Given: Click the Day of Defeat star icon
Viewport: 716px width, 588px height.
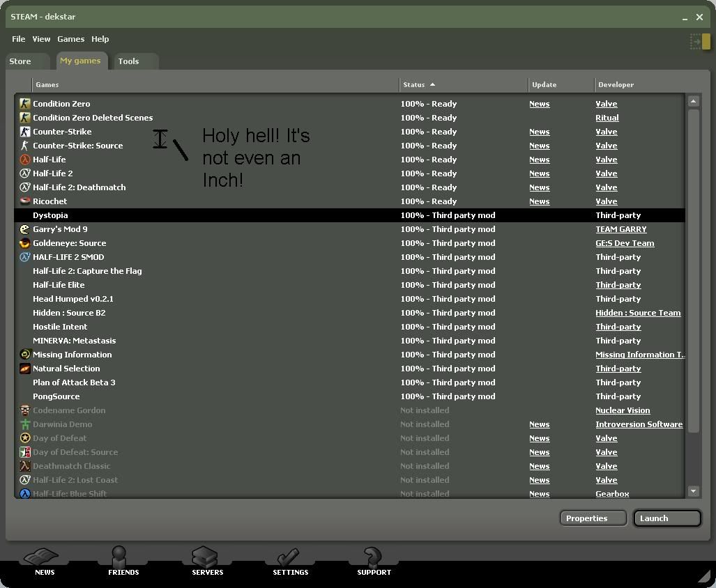Looking at the screenshot, I should 24,438.
